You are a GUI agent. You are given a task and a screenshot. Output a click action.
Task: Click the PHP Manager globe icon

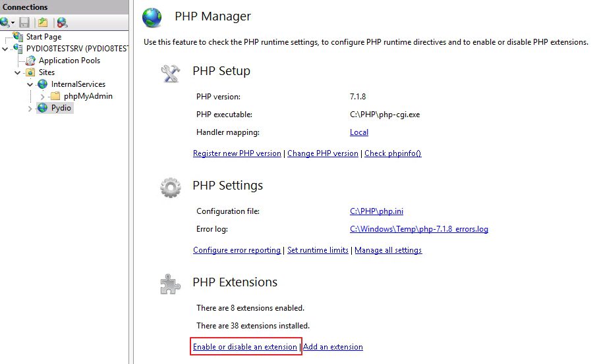[x=152, y=18]
